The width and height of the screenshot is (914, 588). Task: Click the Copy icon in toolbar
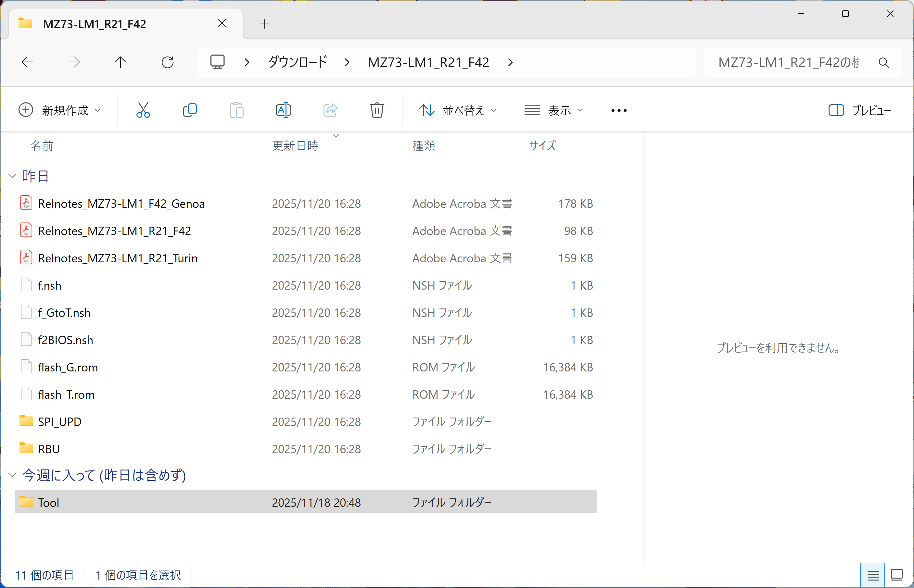point(190,110)
